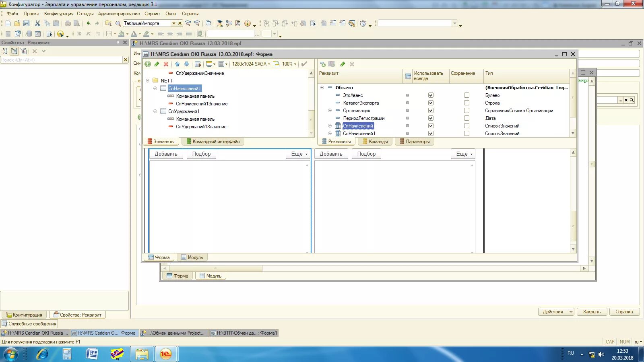
Task: Clear the properties search field
Action: [x=126, y=60]
